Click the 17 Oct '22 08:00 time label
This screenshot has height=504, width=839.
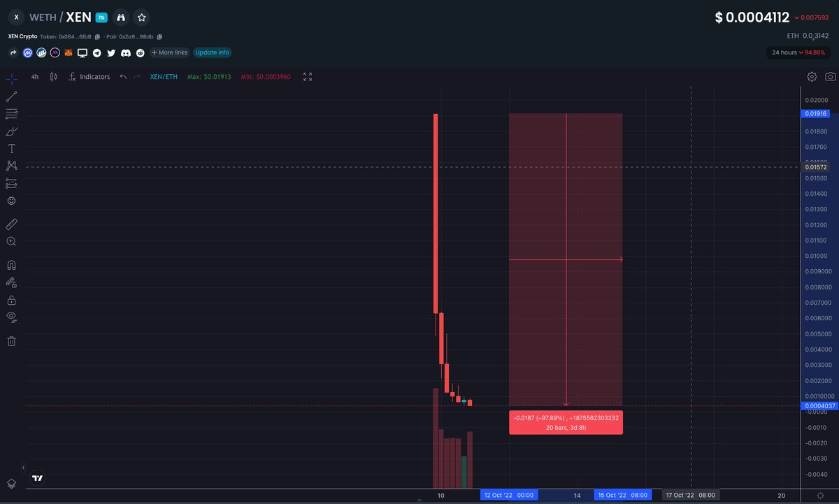point(690,495)
